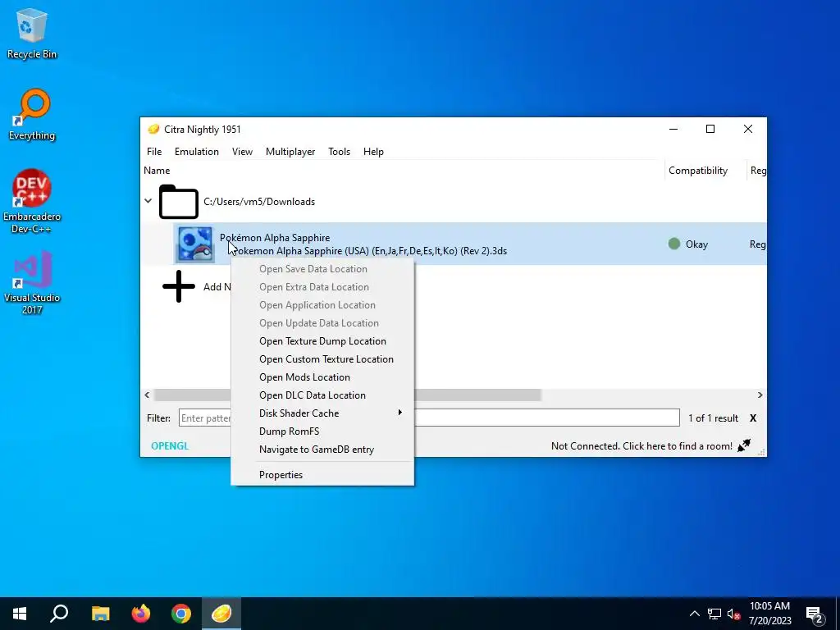Select Navigate to GameDB entry
840x630 pixels.
[x=322, y=450]
